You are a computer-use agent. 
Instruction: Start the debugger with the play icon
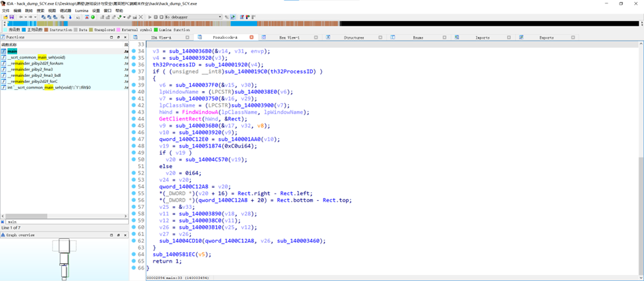point(150,17)
